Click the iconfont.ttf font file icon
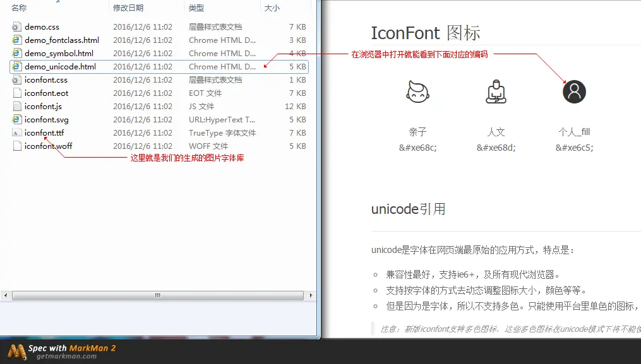Viewport: 641px width, 364px height. click(16, 132)
